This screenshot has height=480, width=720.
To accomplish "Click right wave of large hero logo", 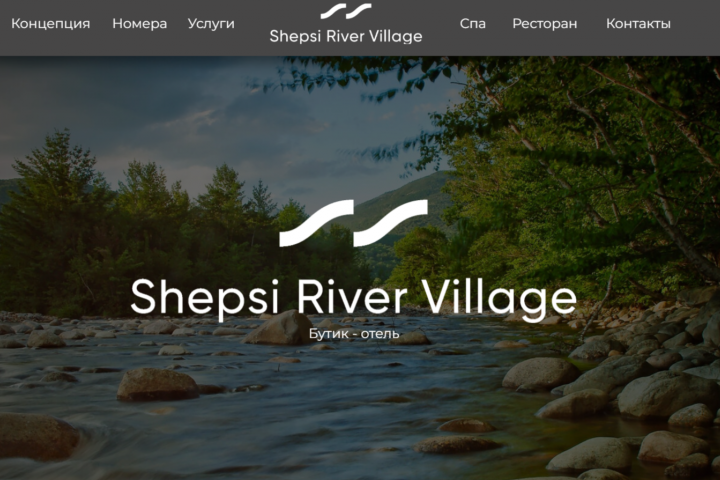I will (391, 223).
